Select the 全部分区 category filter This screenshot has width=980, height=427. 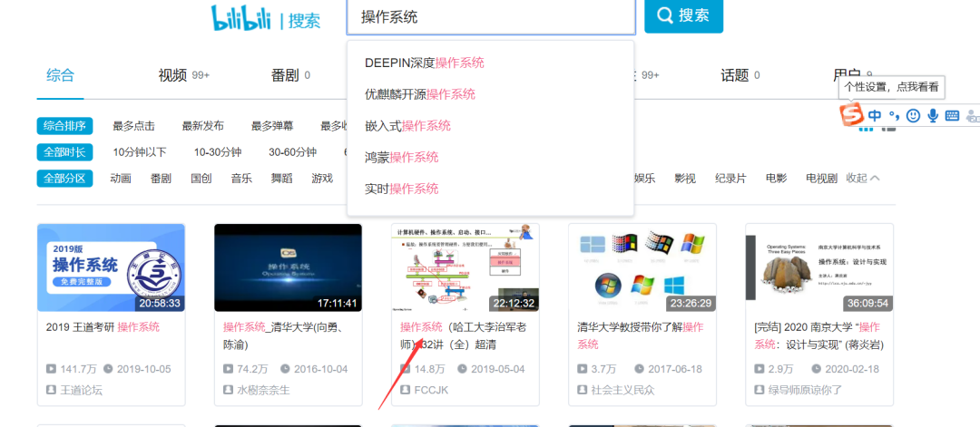tap(65, 179)
